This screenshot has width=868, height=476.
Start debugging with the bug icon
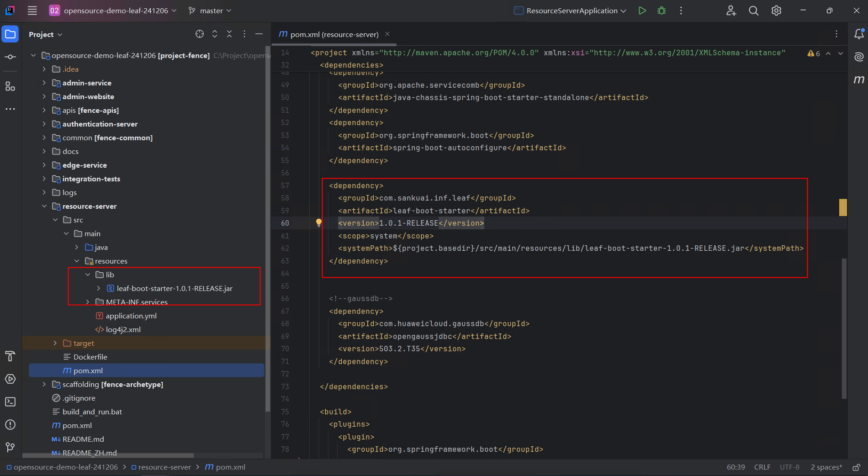pos(662,11)
